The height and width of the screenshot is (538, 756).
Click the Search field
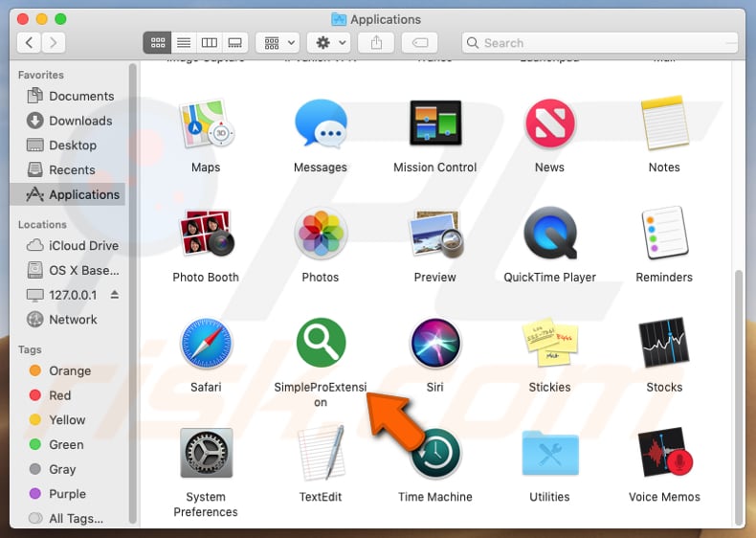click(x=599, y=43)
